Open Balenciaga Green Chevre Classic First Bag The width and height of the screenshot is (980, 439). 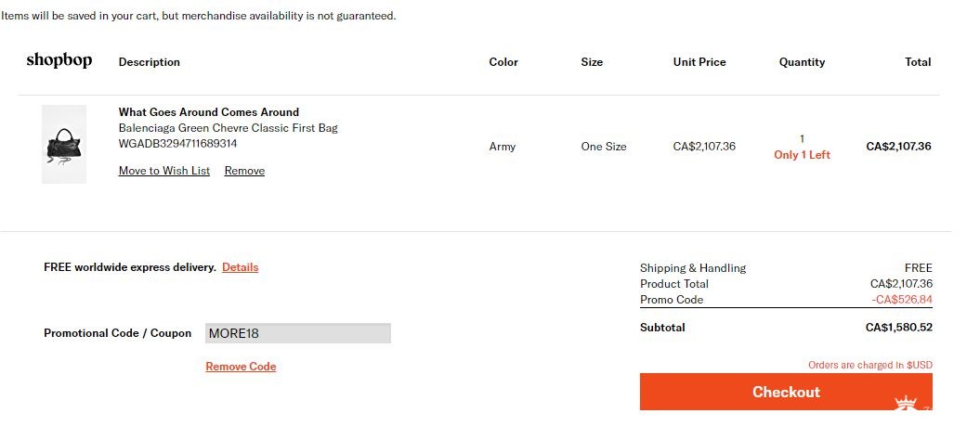(228, 128)
